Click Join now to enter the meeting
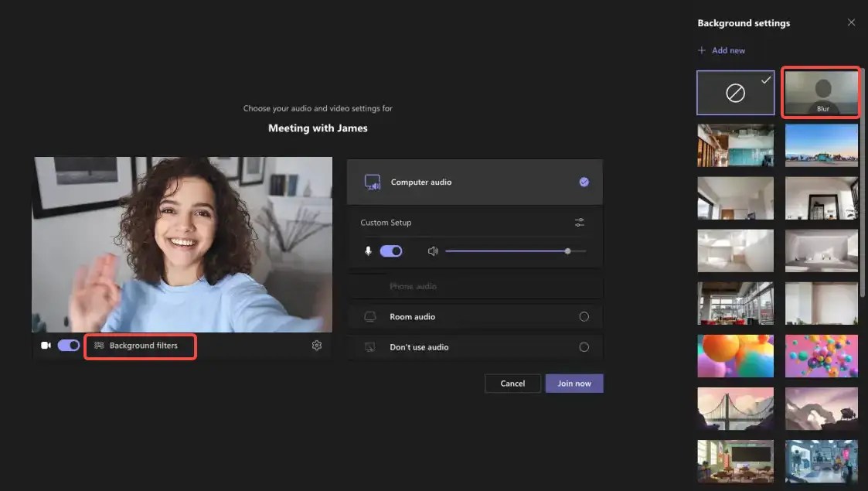Screen dimensions: 868x491 [574, 383]
